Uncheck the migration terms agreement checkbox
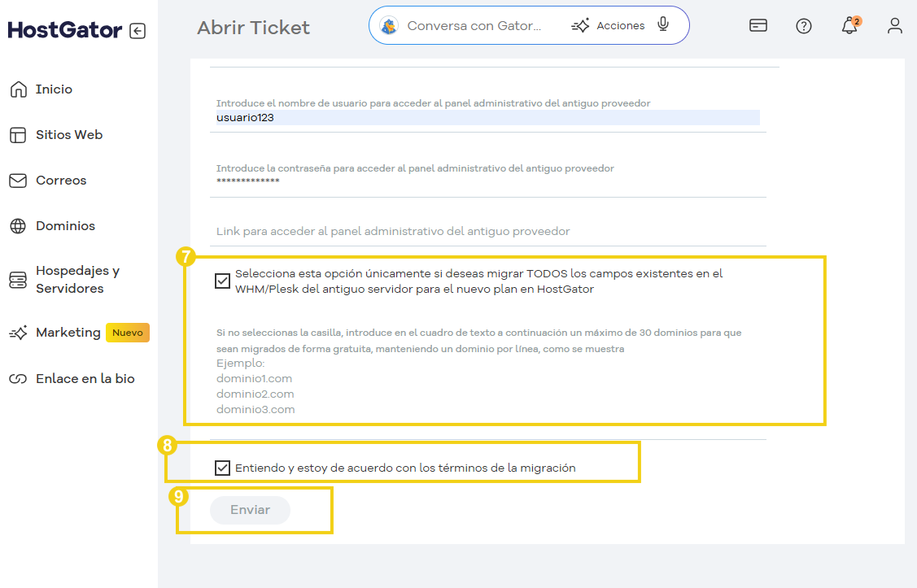The width and height of the screenshot is (917, 588). click(x=221, y=467)
